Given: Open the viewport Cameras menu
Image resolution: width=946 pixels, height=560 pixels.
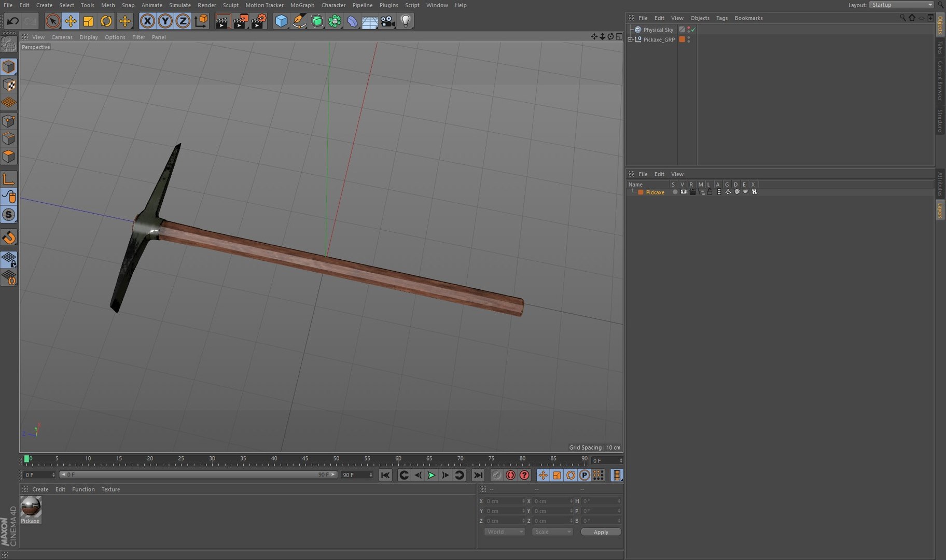Looking at the screenshot, I should pos(62,37).
